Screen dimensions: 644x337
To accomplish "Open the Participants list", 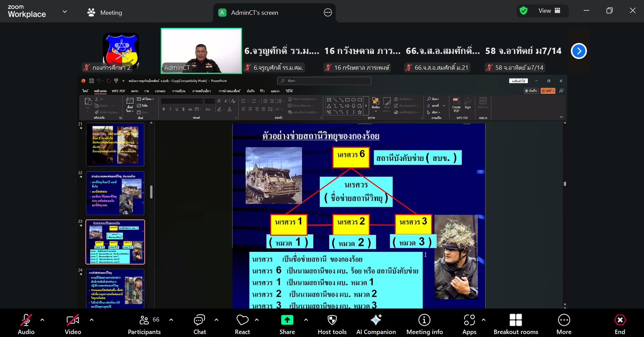I will tap(145, 324).
